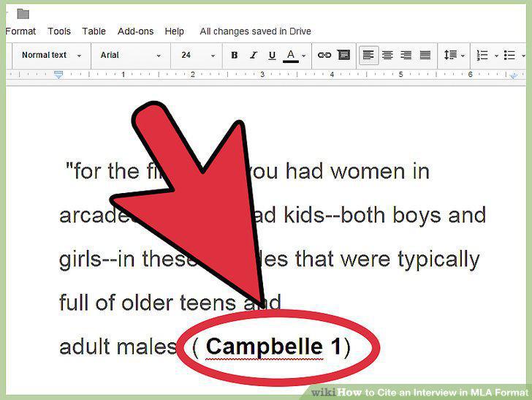Align text to the left

click(368, 55)
